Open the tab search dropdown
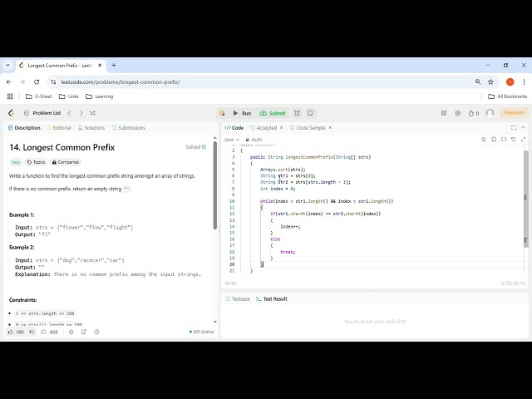Screen dimensions: 532x399 (7, 65)
